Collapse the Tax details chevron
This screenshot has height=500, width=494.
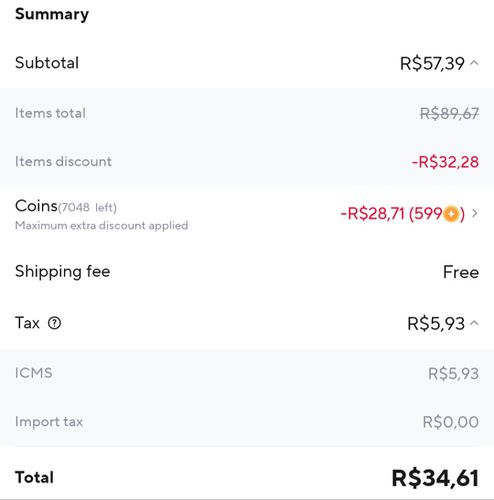(475, 323)
